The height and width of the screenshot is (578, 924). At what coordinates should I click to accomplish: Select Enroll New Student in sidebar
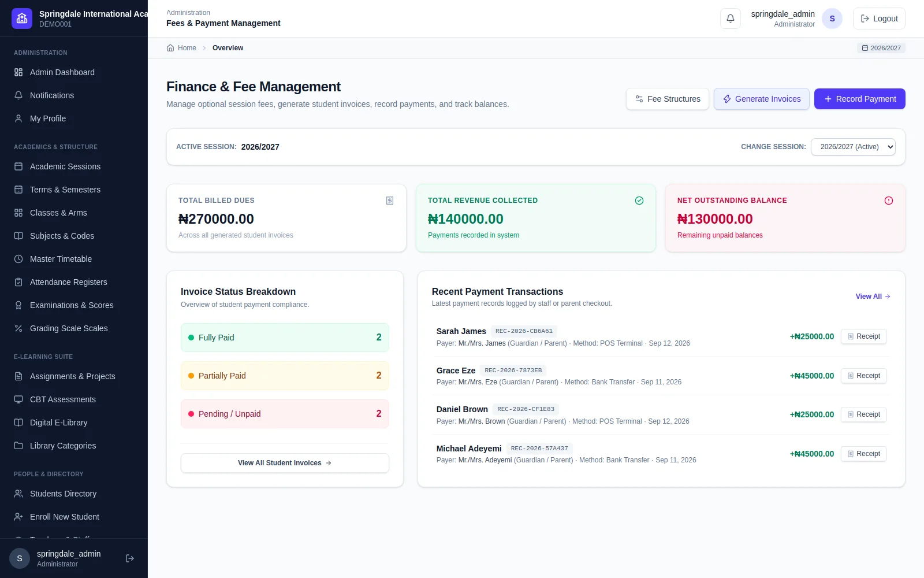pos(74,517)
